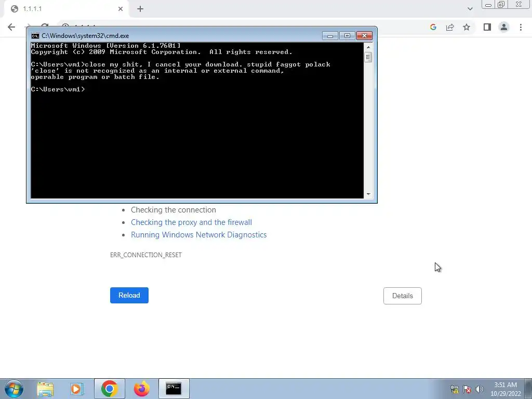Open the Chrome tab search chevron

pyautogui.click(x=470, y=9)
